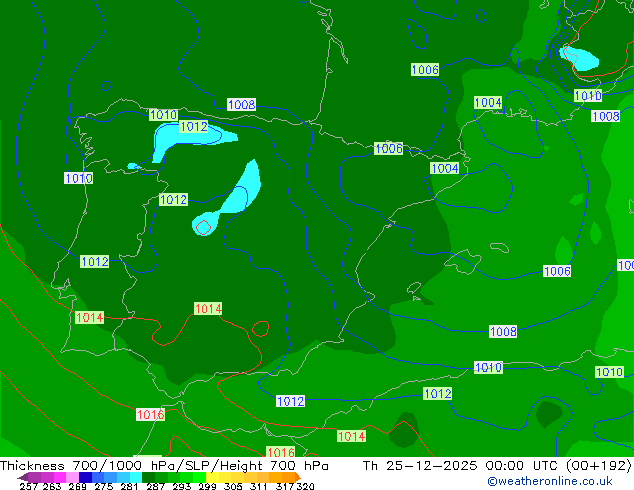Click the 320 legend value

[305, 486]
